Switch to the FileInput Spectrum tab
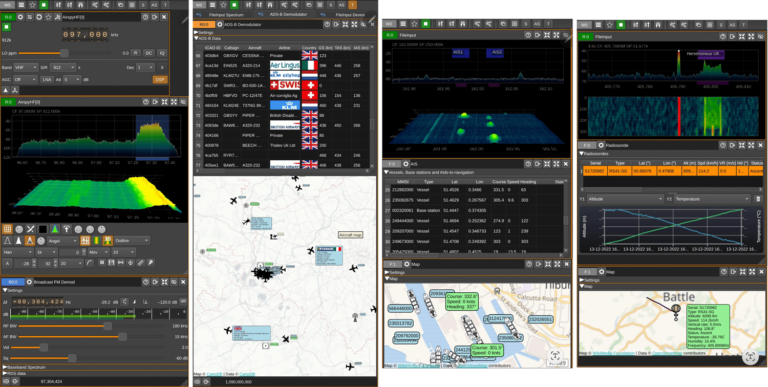Screen dimensions: 768x387 tap(221, 15)
